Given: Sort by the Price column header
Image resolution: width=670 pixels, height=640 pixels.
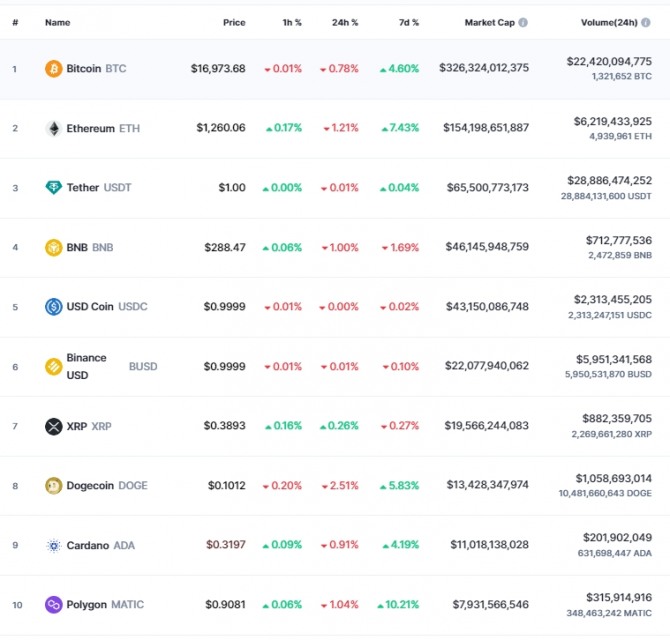Looking at the screenshot, I should point(234,22).
